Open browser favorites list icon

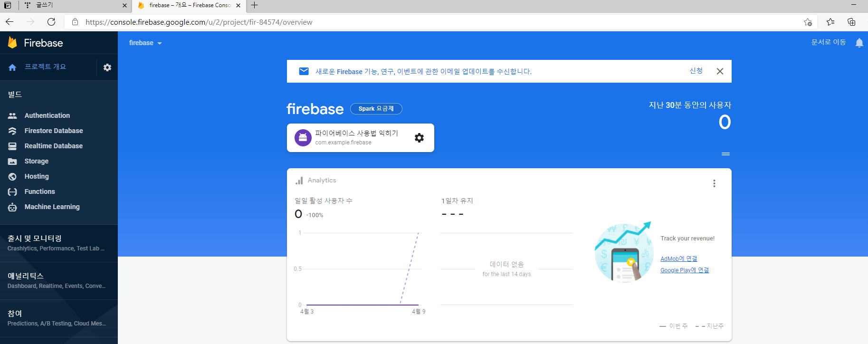click(x=830, y=22)
